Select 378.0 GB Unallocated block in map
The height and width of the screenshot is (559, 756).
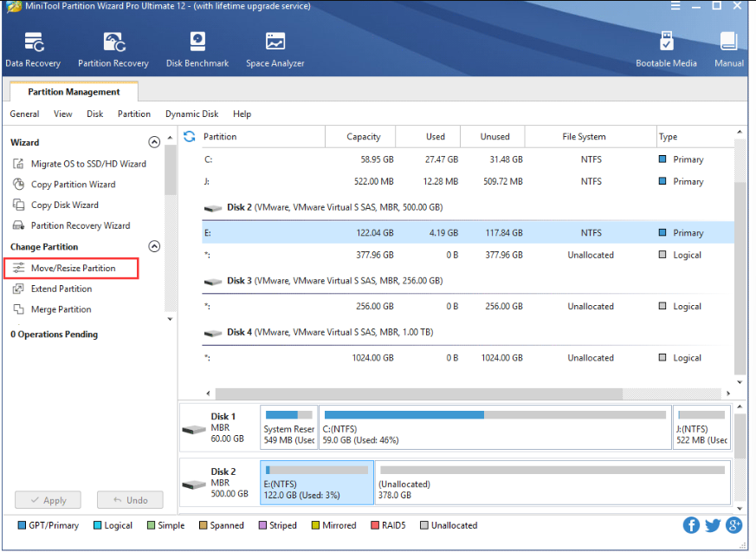[x=552, y=483]
